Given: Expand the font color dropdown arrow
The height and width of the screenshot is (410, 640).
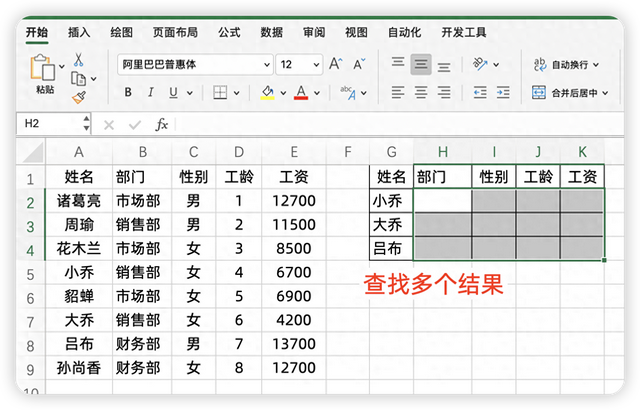Looking at the screenshot, I should [317, 93].
